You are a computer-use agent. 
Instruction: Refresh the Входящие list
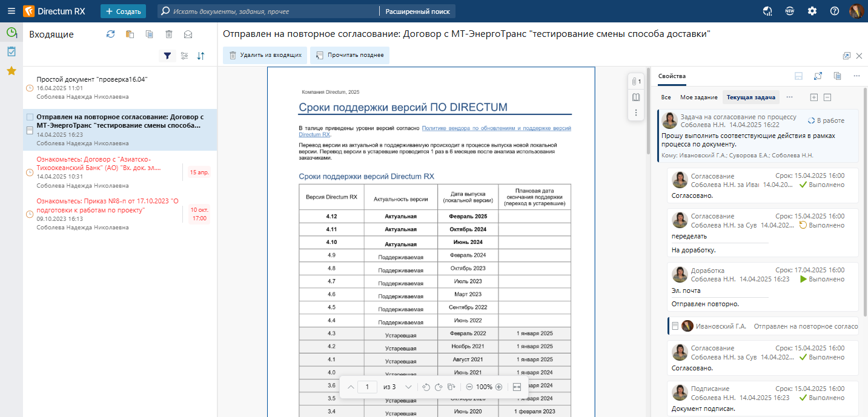(110, 34)
